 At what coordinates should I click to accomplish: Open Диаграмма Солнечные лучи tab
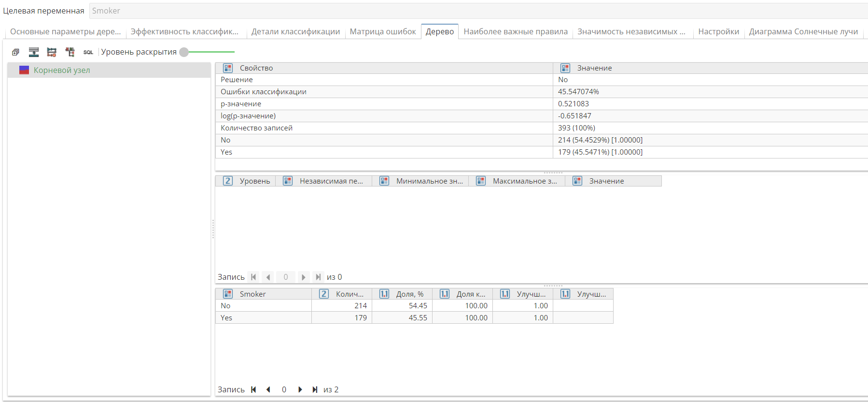(803, 31)
